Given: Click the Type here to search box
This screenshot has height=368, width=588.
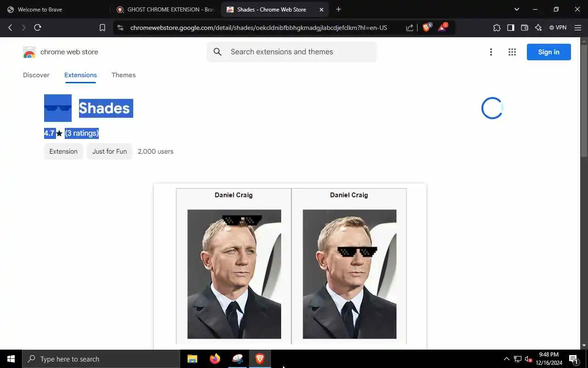Looking at the screenshot, I should click(101, 359).
